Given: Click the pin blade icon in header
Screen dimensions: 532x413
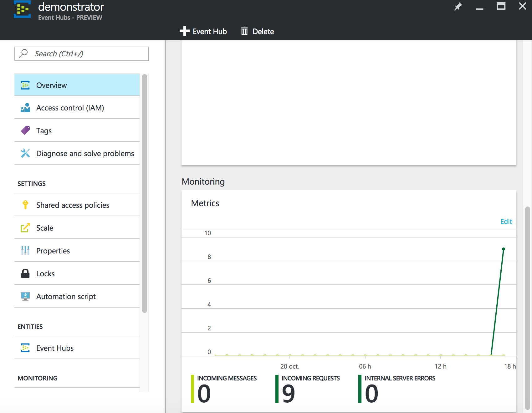Looking at the screenshot, I should coord(458,7).
